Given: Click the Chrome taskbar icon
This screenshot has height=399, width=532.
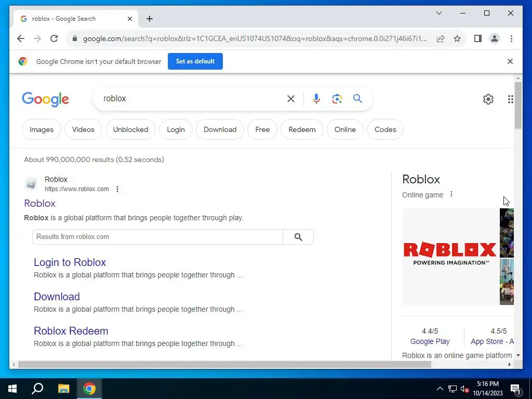Looking at the screenshot, I should [89, 389].
